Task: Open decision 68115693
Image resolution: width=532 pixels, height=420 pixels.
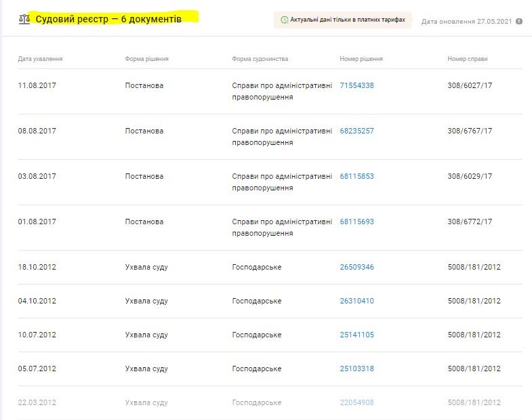Action: point(356,222)
